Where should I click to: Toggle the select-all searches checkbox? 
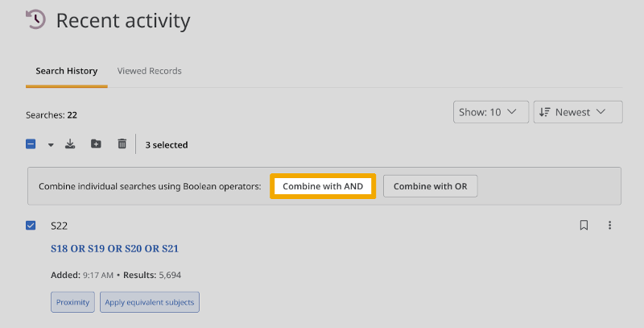(31, 144)
